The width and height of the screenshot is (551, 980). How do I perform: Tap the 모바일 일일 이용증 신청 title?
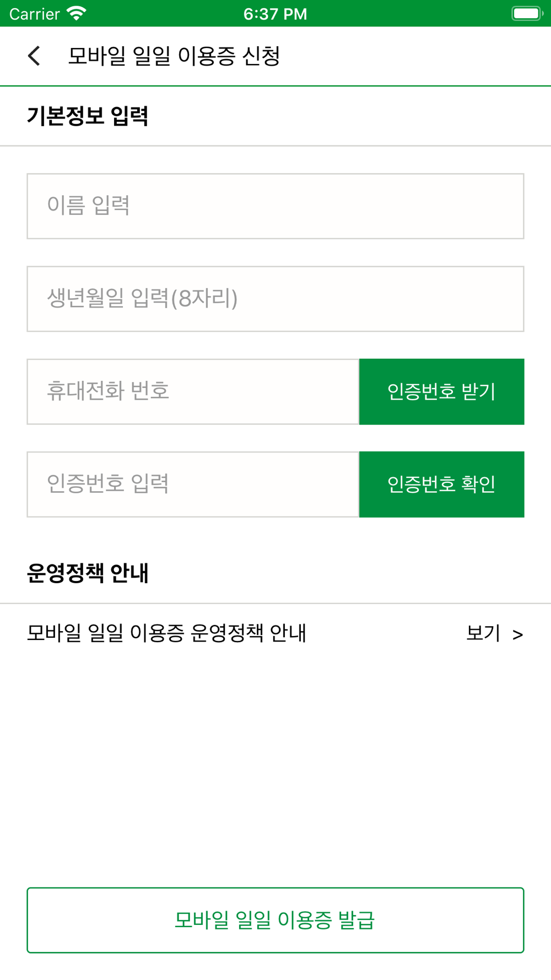[174, 56]
